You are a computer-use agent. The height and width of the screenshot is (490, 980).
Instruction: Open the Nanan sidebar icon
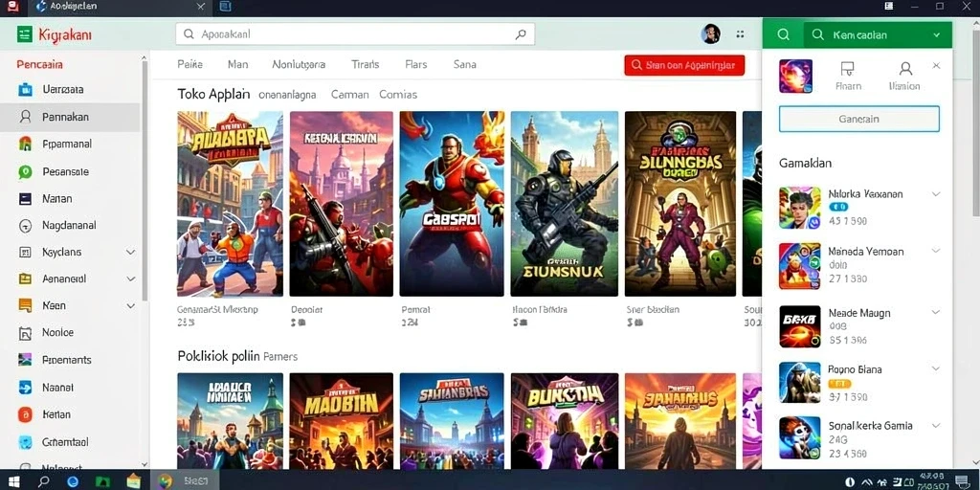point(25,199)
